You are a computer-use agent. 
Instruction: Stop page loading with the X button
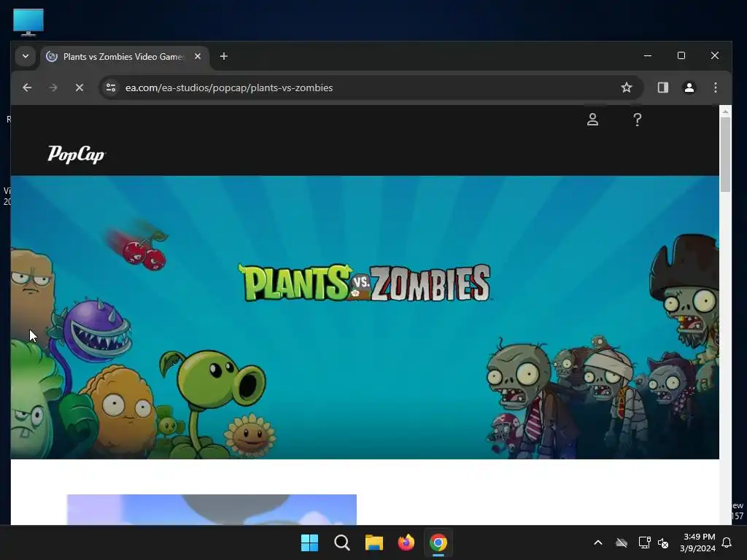coord(79,87)
